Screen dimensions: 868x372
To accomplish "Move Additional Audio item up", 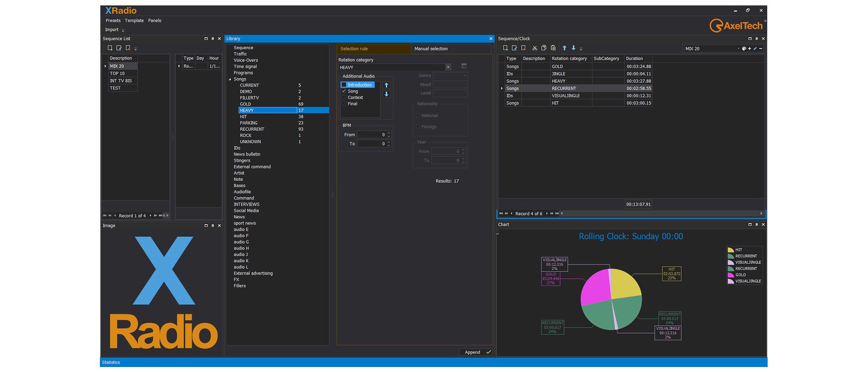I will tap(386, 85).
